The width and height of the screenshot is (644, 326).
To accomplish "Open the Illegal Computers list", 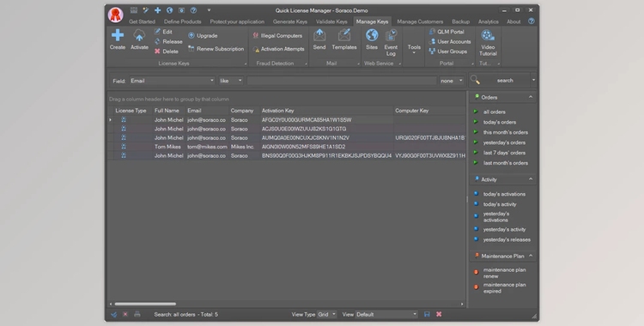I will pos(277,36).
